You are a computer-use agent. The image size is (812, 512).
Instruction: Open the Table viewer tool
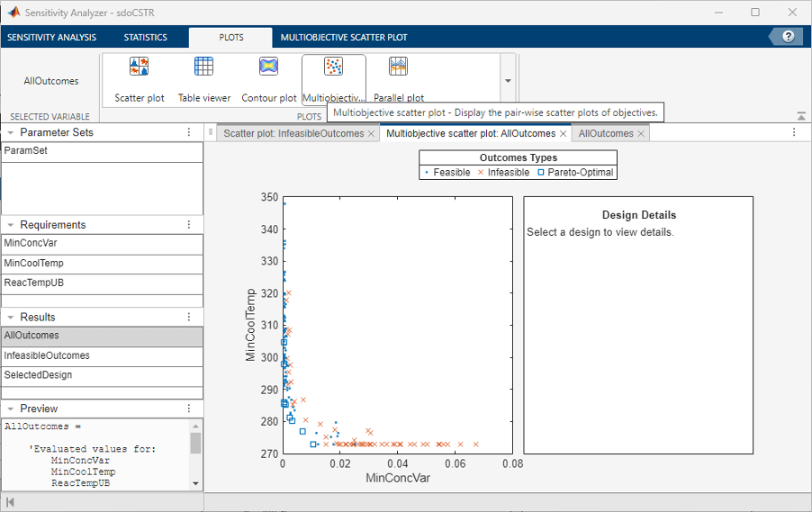(204, 77)
